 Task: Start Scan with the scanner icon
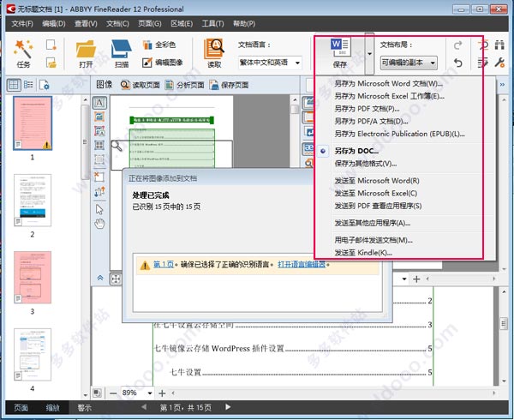click(122, 49)
